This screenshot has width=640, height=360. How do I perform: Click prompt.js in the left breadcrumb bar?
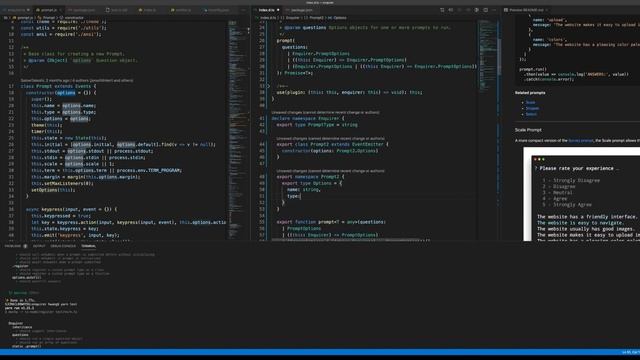[24, 18]
